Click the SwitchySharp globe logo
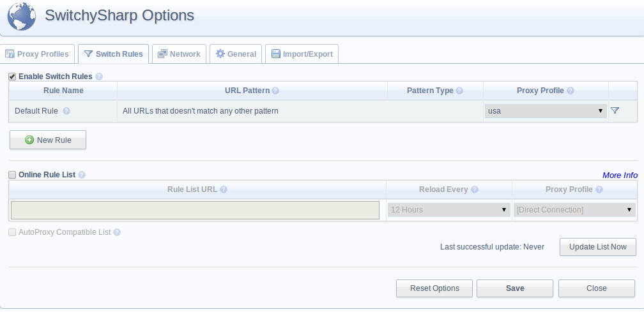This screenshot has height=312, width=644. 21,16
